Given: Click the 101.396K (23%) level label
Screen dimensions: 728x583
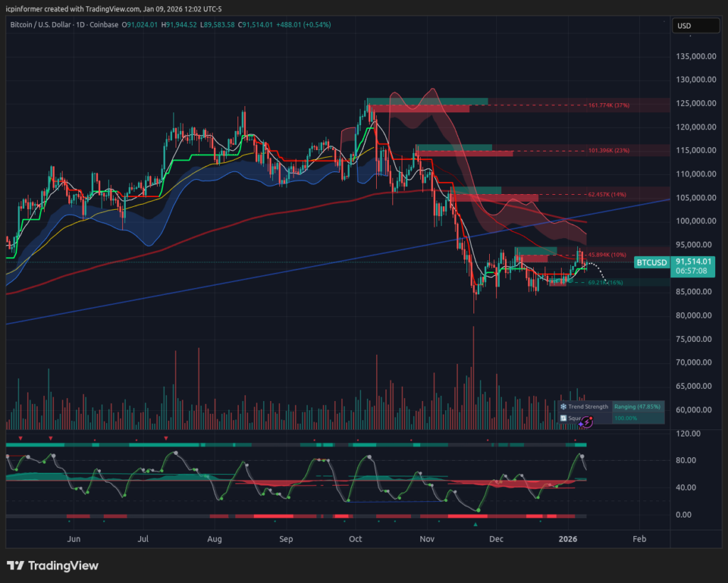Looking at the screenshot, I should [x=609, y=151].
